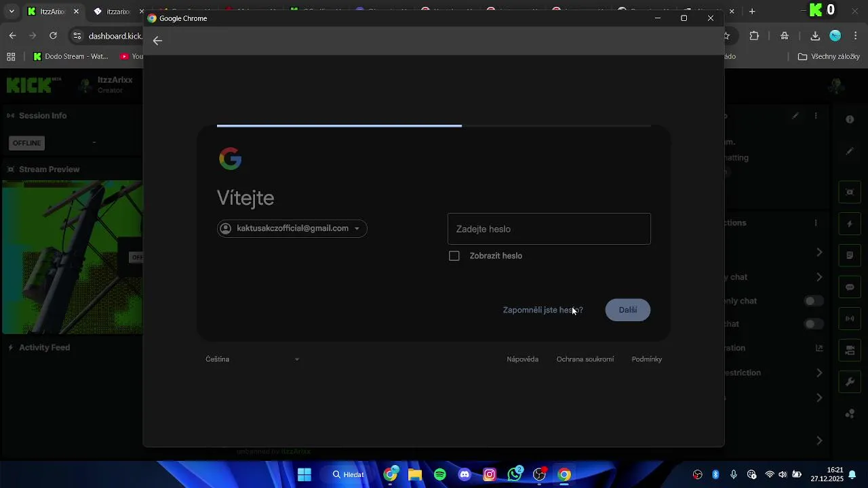Open the 'Čeština' language dropdown
Screen dimensions: 868x488
click(x=252, y=359)
